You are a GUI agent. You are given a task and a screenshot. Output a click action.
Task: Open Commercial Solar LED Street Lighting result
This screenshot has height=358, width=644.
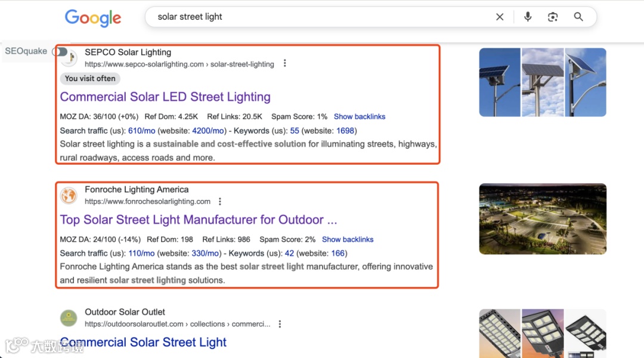point(165,97)
